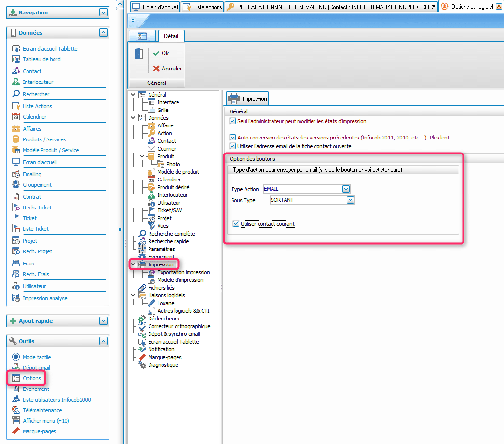Viewport: 504px width, 444px height.
Task: Click the exit door icon in Général ribbon
Action: [138, 54]
